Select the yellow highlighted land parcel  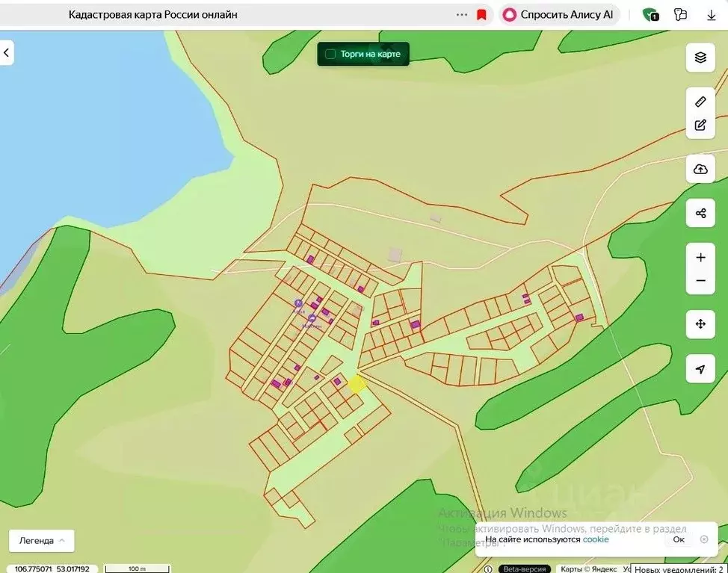(357, 384)
